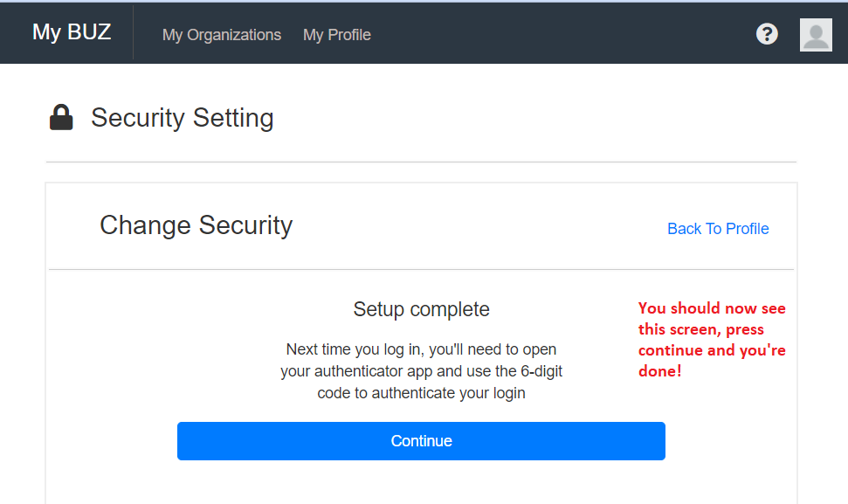Follow the Back To Profile link
Screen dimensions: 848x504
click(x=718, y=229)
